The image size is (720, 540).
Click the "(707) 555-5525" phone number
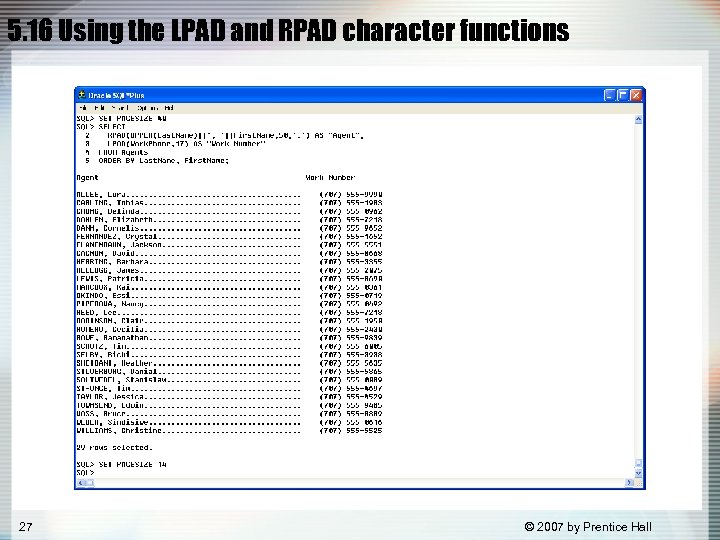[x=351, y=431]
